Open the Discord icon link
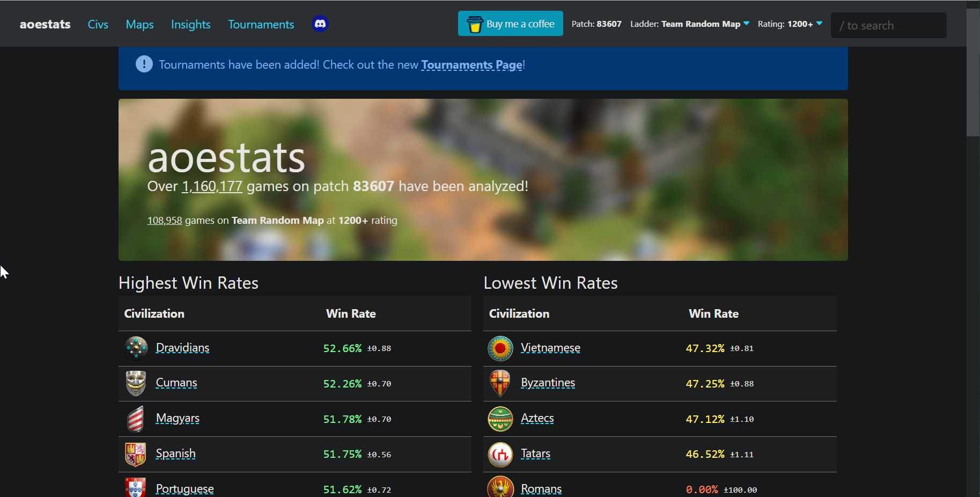The image size is (980, 497). [x=320, y=24]
